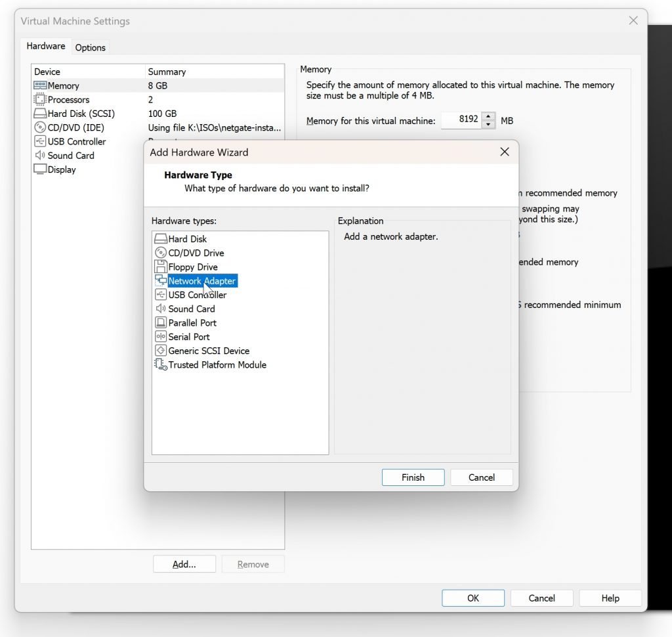Cancel the Add Hardware Wizard
The width and height of the screenshot is (672, 637).
tap(481, 477)
